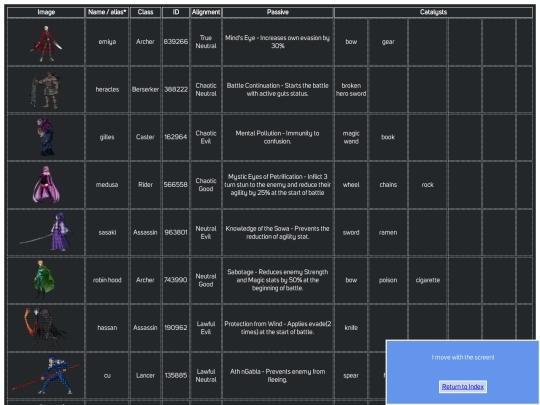Viewport: 540px width, 405px height.
Task: Click the 'Sabotage' passive description
Action: (278, 280)
